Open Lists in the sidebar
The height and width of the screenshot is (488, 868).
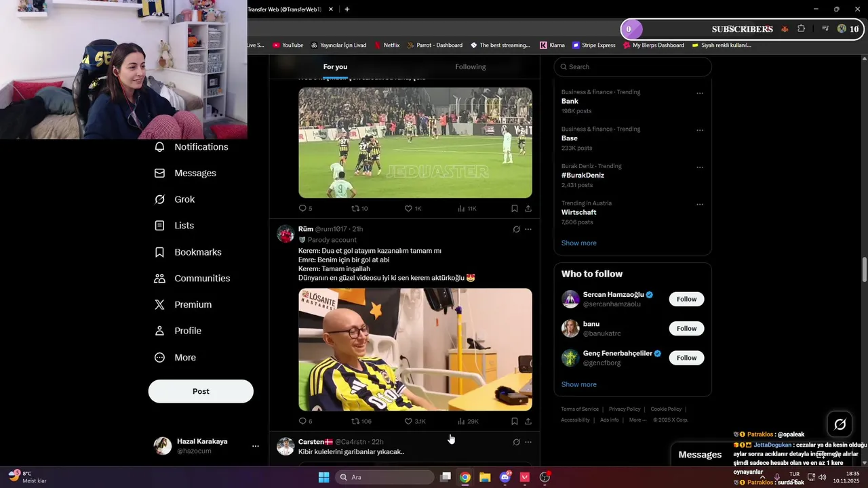pyautogui.click(x=174, y=226)
